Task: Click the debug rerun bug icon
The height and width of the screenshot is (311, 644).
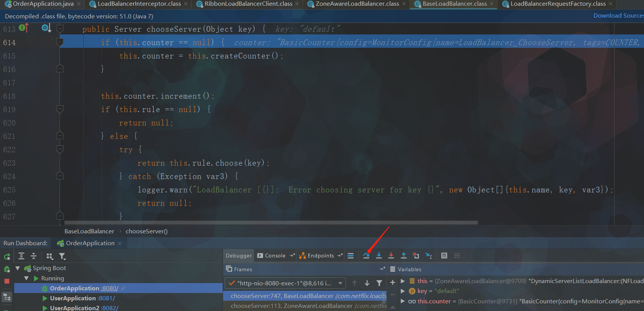Action: [7, 269]
